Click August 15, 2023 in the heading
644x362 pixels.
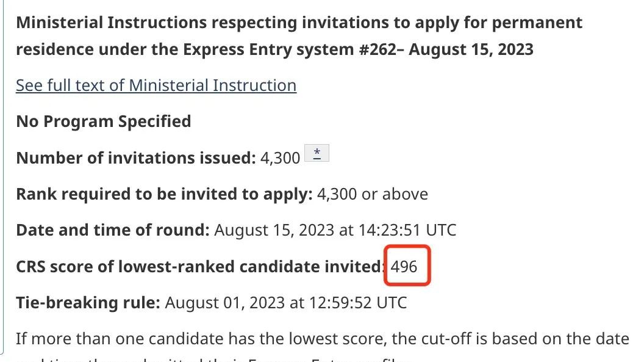coord(471,49)
